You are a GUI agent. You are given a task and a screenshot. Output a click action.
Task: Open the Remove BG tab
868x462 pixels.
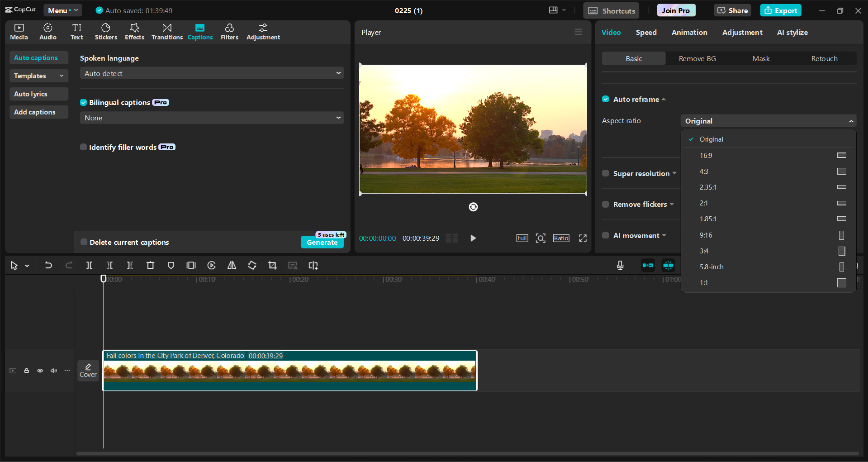697,58
